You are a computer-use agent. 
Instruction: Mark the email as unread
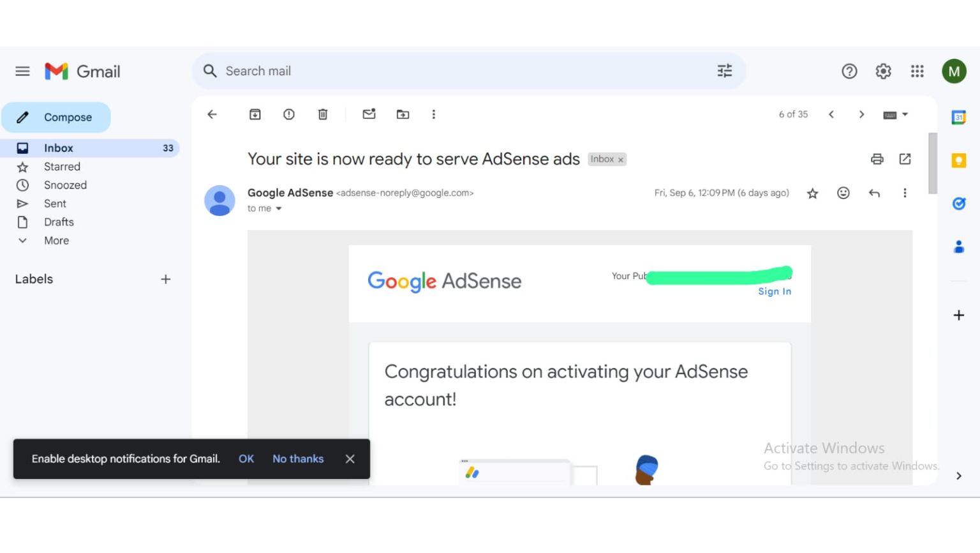369,114
